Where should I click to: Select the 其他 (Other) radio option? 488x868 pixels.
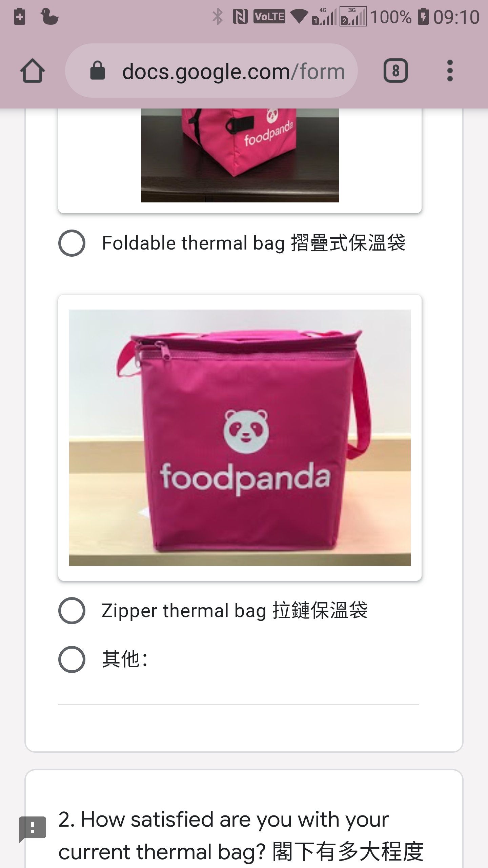[x=72, y=659]
